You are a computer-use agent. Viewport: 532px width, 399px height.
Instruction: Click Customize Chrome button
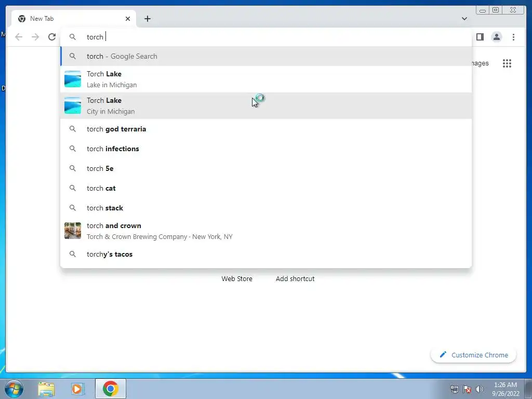click(473, 355)
